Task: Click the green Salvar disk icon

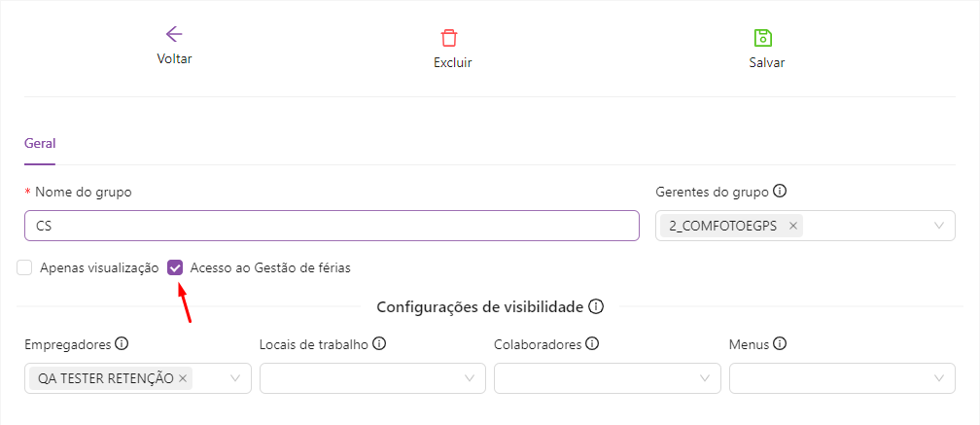Action: [763, 38]
